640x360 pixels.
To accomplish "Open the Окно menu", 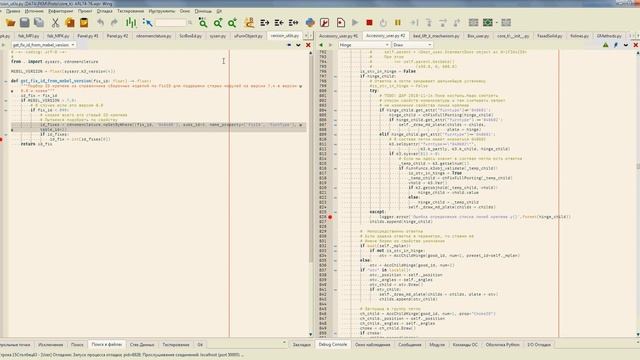I will (x=185, y=11).
